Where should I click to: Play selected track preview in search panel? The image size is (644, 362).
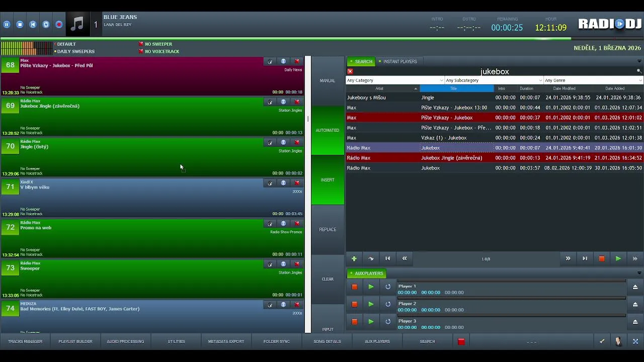618,259
